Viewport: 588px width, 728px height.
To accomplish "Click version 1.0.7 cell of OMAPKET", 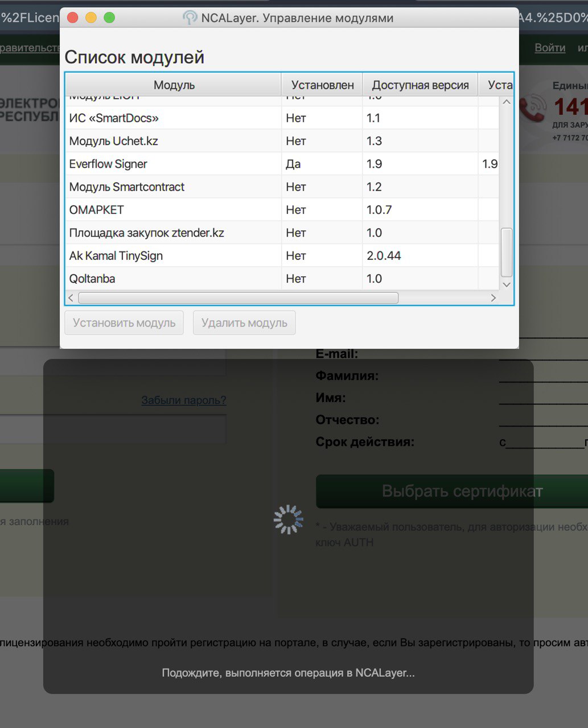I will click(x=420, y=209).
